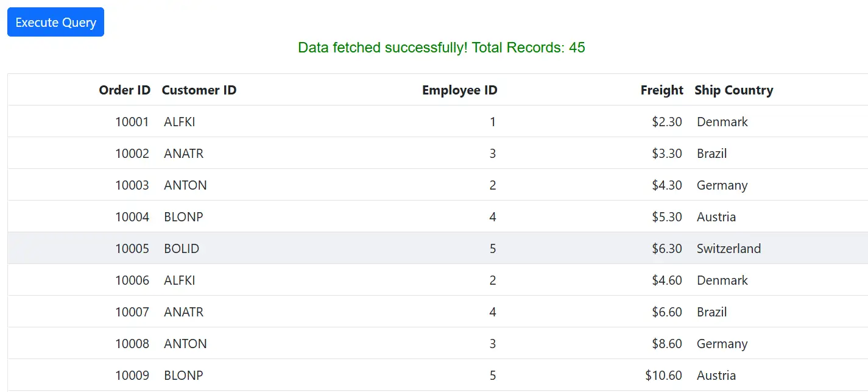Click the $3.30 freight value
This screenshot has width=868, height=392.
click(x=667, y=154)
